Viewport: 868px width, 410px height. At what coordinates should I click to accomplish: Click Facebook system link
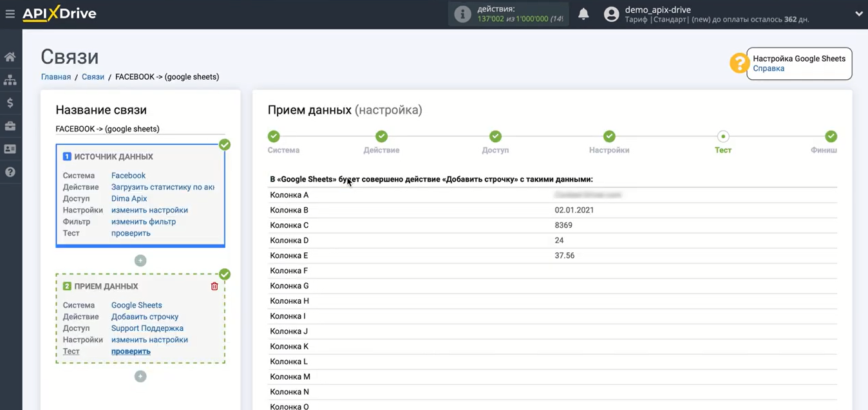[x=128, y=175]
